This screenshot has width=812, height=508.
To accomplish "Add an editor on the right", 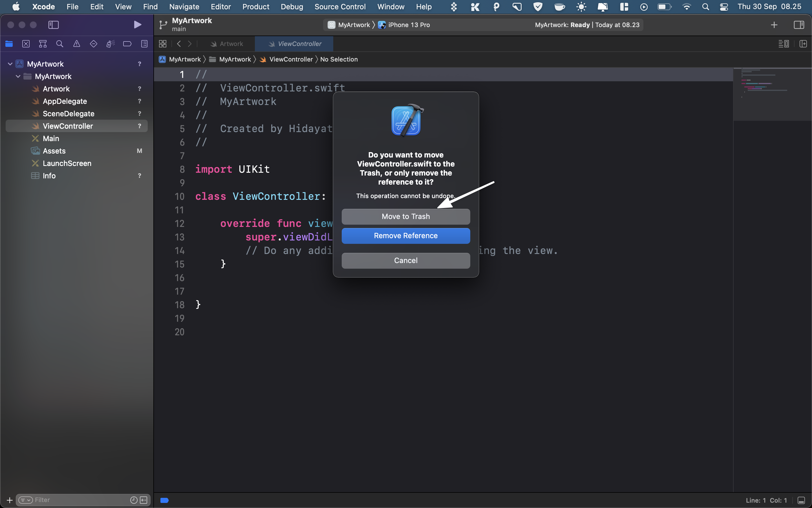I will (x=803, y=44).
